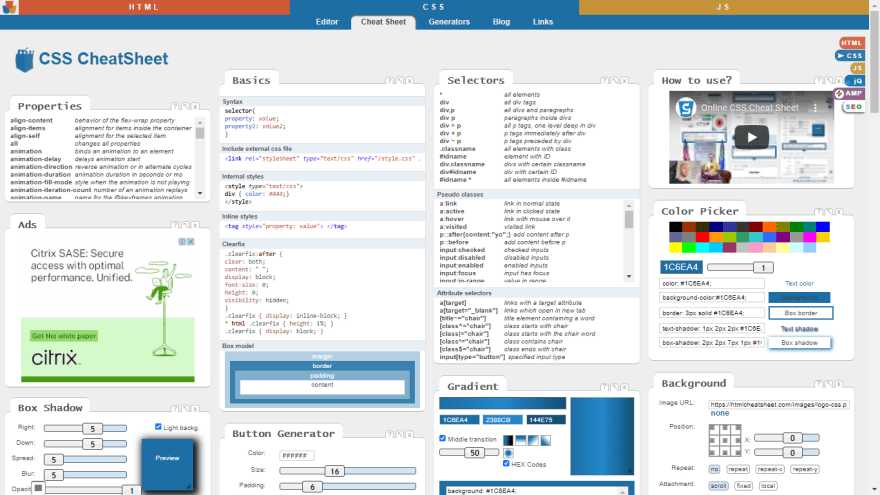Image resolution: width=880 pixels, height=495 pixels.
Task: Set attachment to 'local'
Action: (768, 485)
